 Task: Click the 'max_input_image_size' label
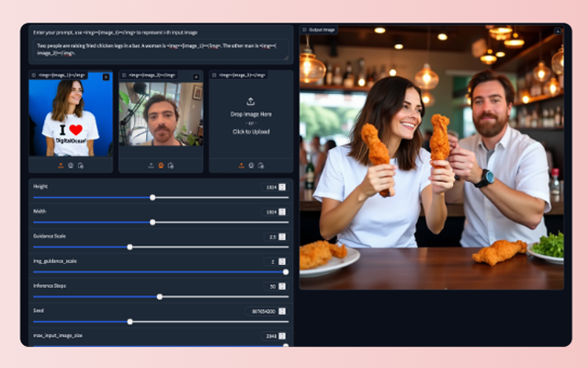point(58,335)
